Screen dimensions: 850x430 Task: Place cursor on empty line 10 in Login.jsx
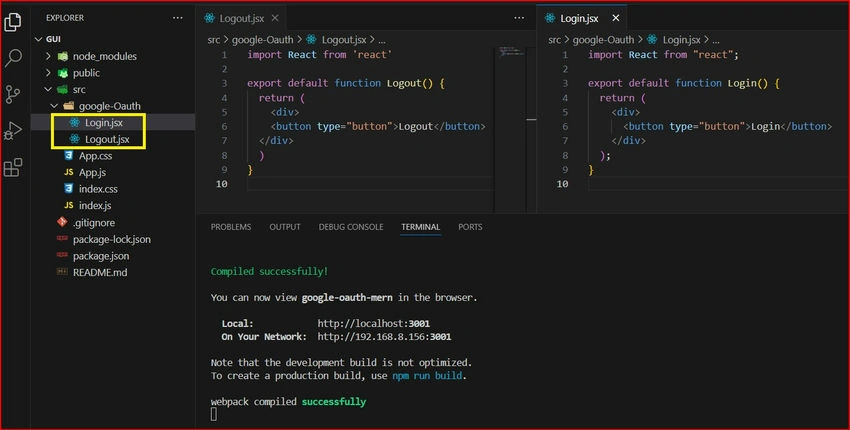pyautogui.click(x=716, y=184)
